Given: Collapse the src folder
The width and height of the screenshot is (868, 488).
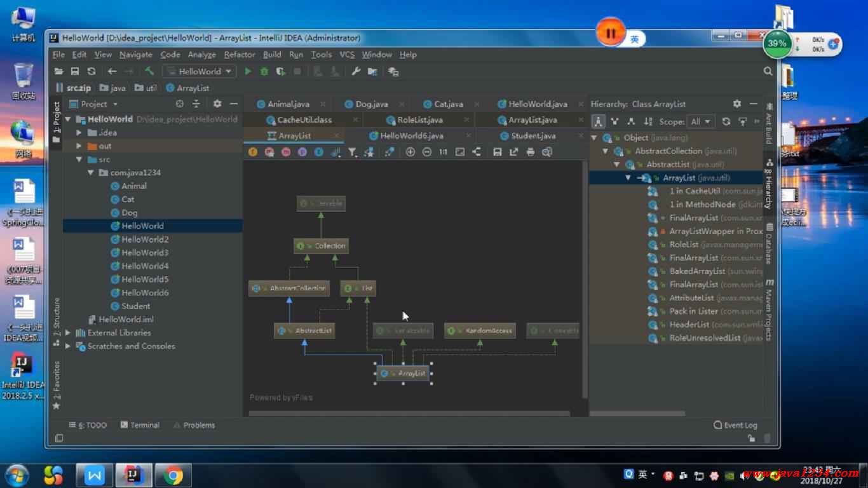Looking at the screenshot, I should pyautogui.click(x=79, y=159).
